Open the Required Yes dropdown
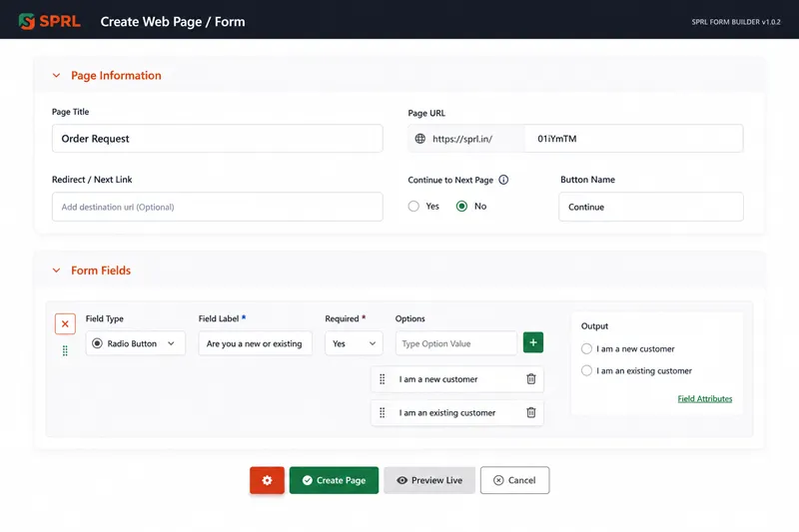This screenshot has height=532, width=799. [x=355, y=343]
